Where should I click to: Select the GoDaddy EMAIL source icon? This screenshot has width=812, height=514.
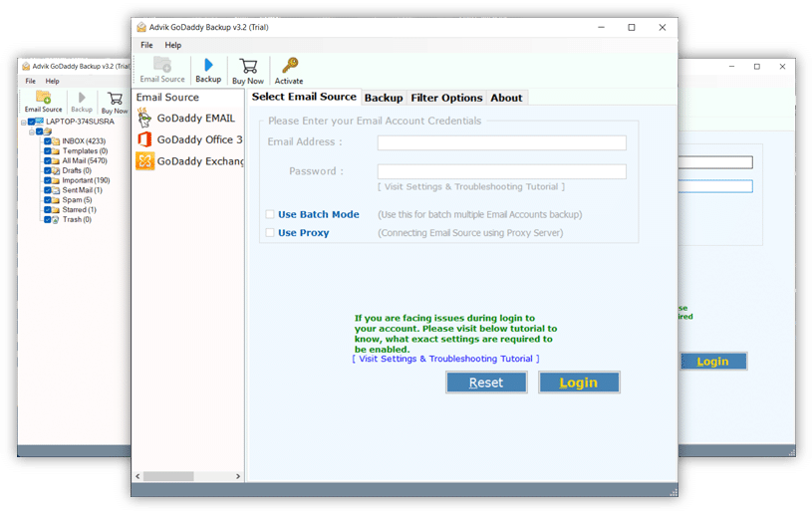pyautogui.click(x=144, y=119)
